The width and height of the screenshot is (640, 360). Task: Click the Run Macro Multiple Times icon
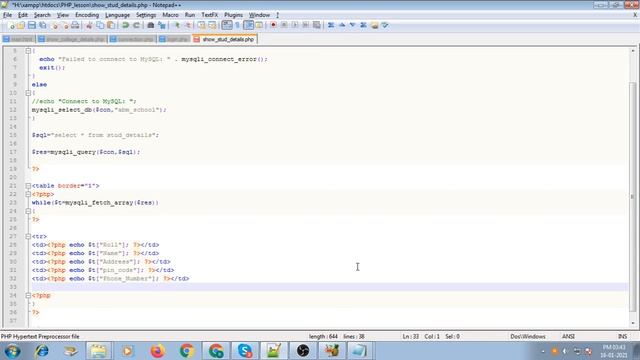pos(306,25)
